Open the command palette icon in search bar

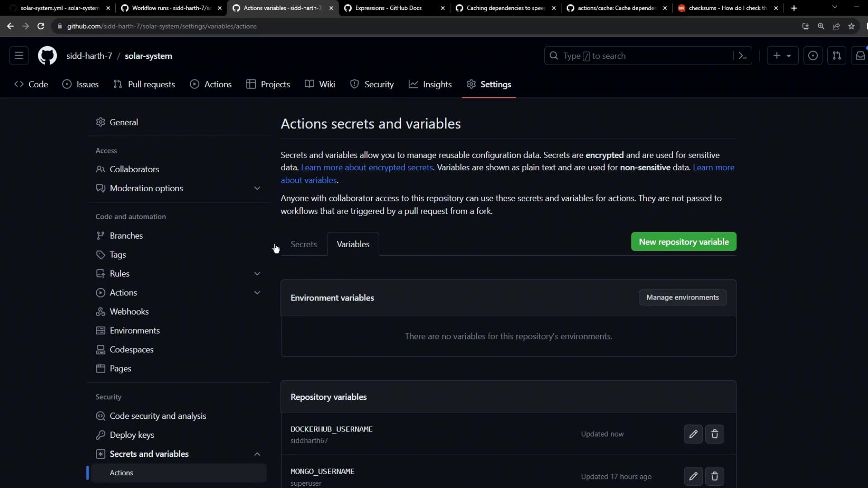point(742,56)
